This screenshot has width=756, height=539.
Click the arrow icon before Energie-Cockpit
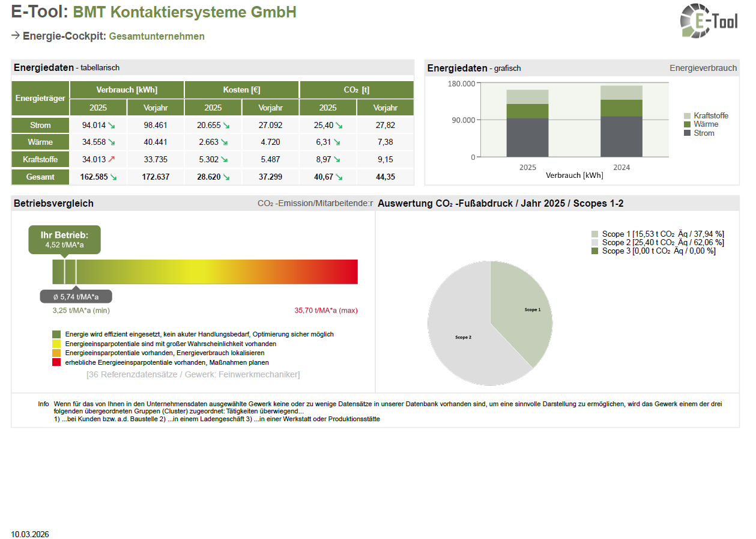[16, 36]
